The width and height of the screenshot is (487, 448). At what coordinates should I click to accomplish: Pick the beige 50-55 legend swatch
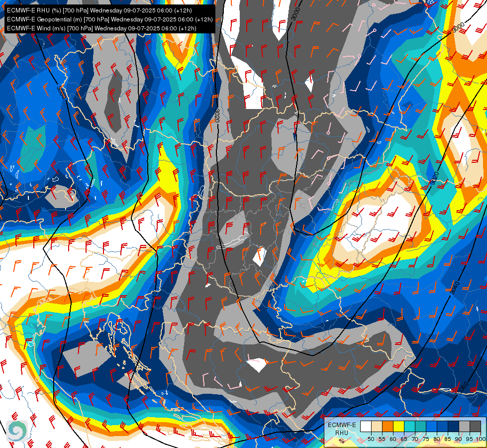click(377, 426)
